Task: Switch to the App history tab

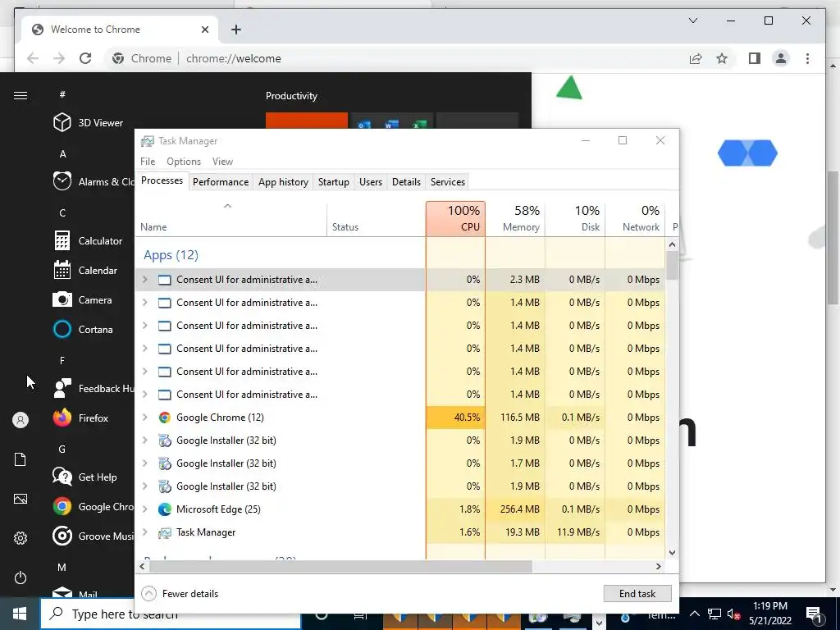Action: pos(283,181)
